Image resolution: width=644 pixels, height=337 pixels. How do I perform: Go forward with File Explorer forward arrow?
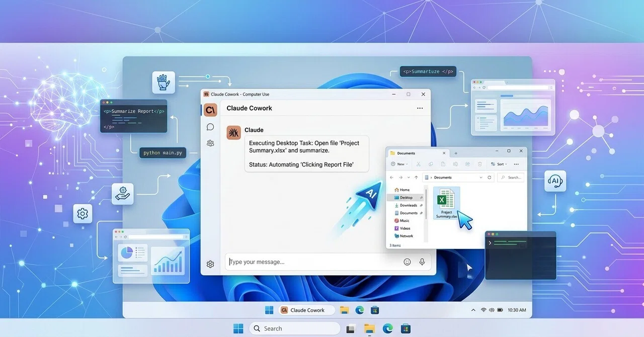(400, 178)
